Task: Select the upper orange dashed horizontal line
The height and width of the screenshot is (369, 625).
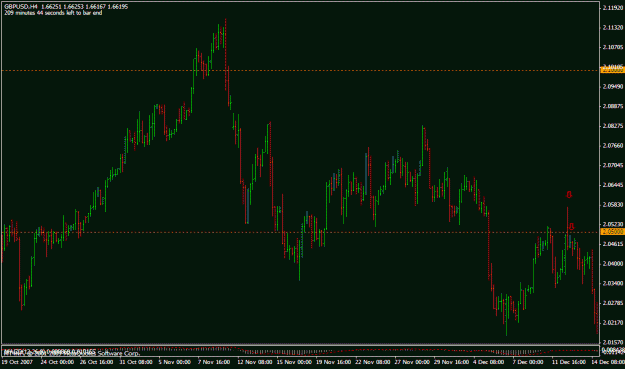Action: point(300,71)
